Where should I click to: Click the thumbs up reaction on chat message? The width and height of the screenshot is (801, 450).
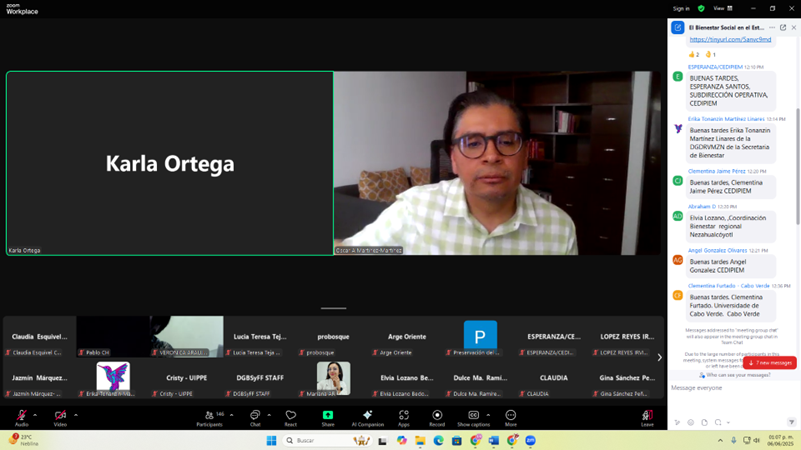pyautogui.click(x=694, y=54)
